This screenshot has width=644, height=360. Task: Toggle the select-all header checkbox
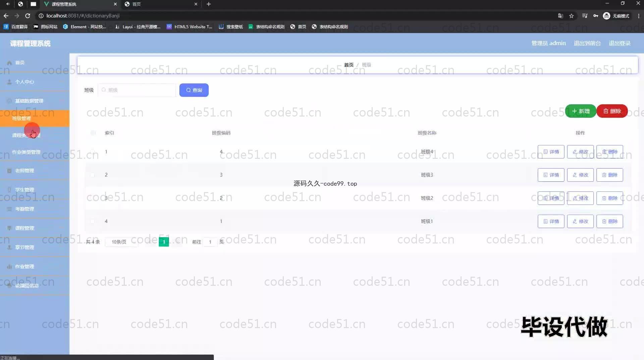click(93, 133)
